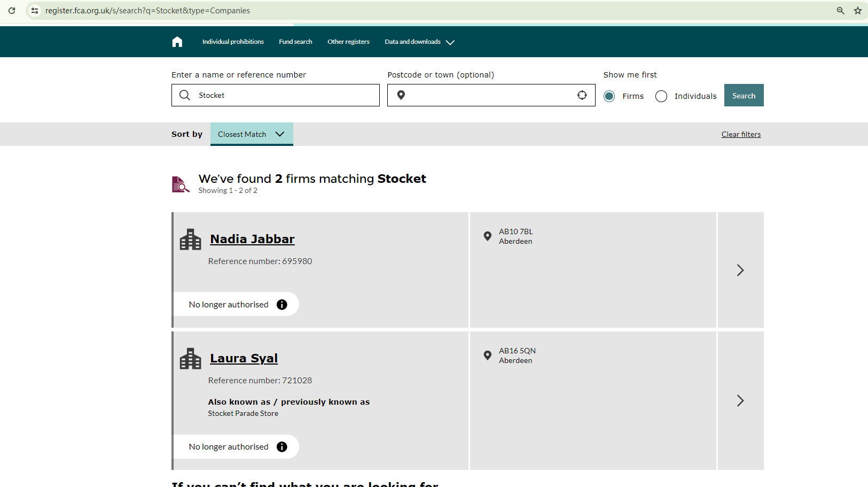Open Individual prohibitions in navigation bar
The image size is (868, 487).
click(233, 42)
